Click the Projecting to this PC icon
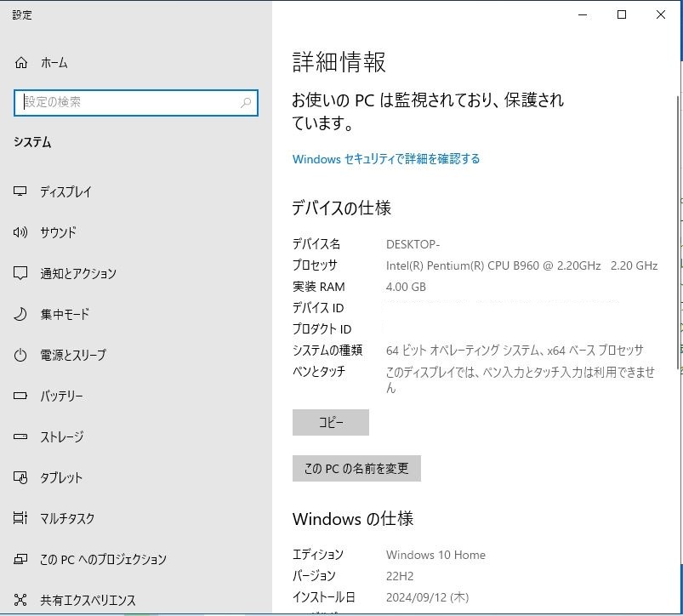Viewport: 683px width, 616px height. point(20,559)
